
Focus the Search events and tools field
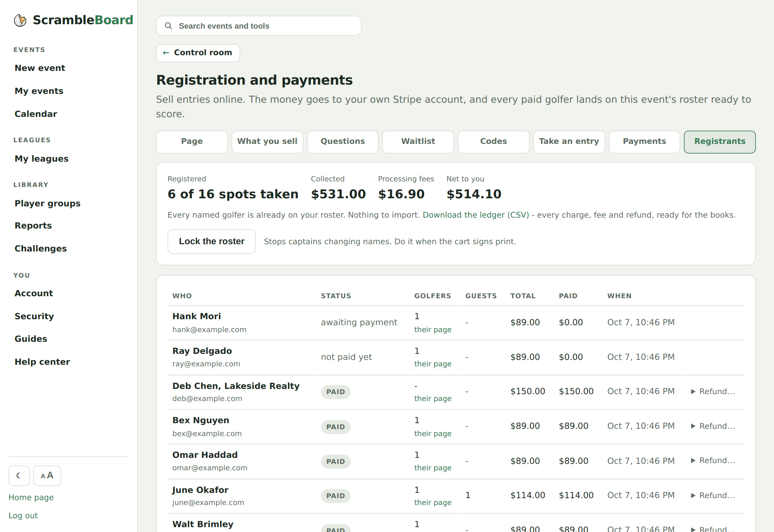[x=259, y=26]
